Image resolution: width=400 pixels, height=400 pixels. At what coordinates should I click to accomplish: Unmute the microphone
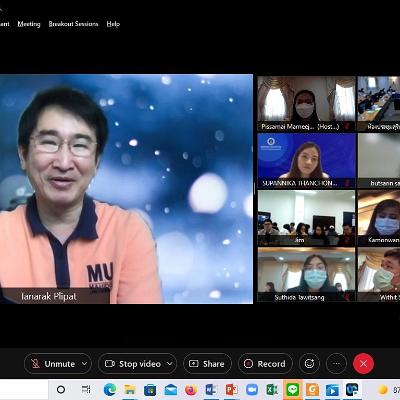pos(53,364)
